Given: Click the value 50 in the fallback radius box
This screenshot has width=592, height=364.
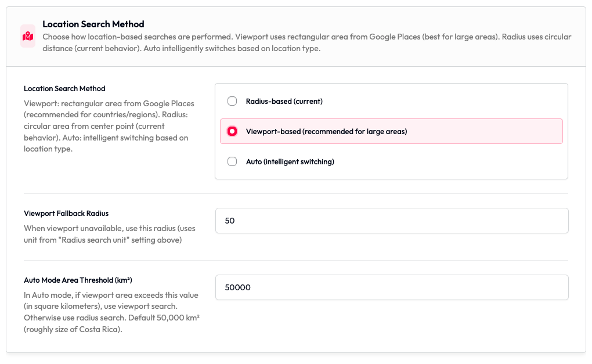Looking at the screenshot, I should pos(230,221).
